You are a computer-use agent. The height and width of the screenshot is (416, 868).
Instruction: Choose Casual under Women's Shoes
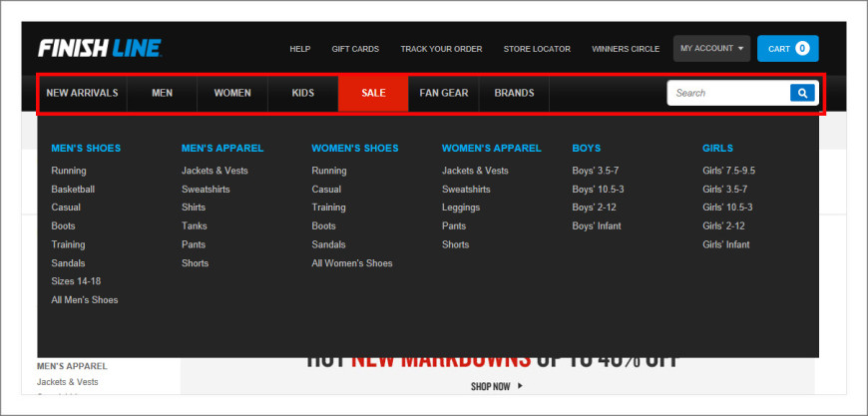pos(326,190)
